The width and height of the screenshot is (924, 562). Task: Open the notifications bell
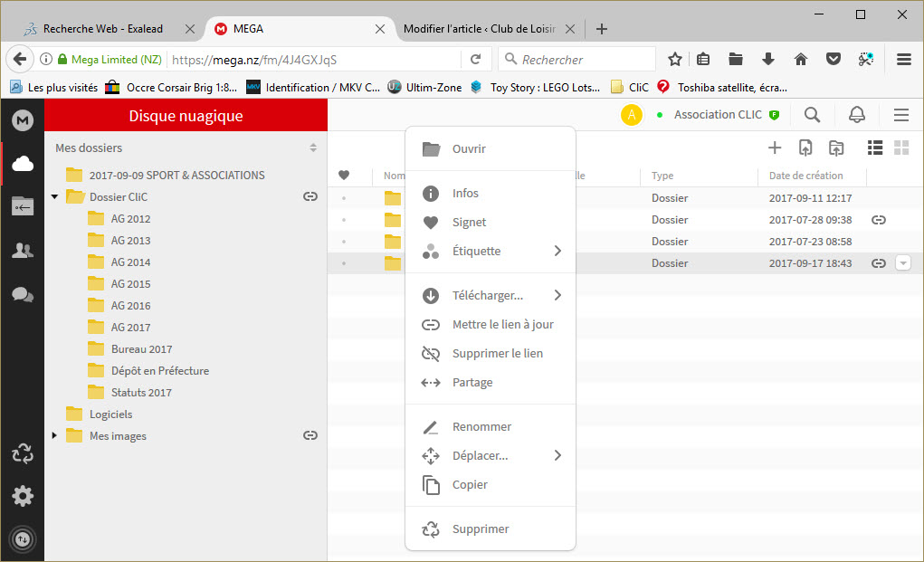(857, 115)
